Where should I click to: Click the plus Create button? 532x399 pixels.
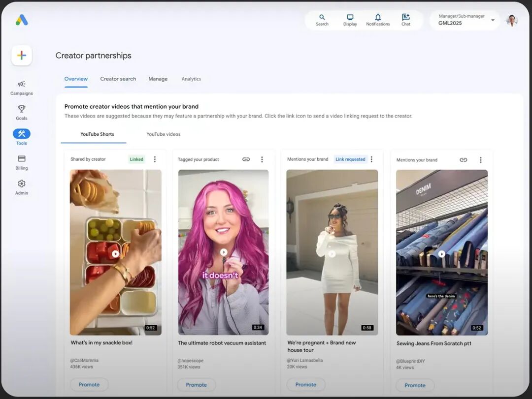tap(22, 56)
